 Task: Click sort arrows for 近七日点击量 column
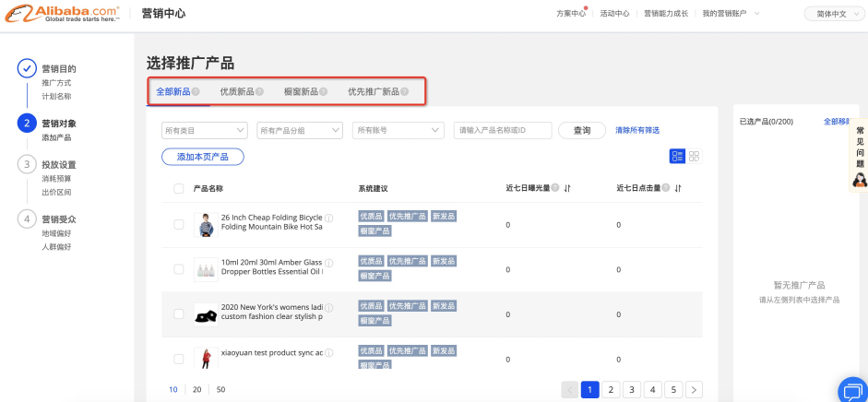(678, 188)
